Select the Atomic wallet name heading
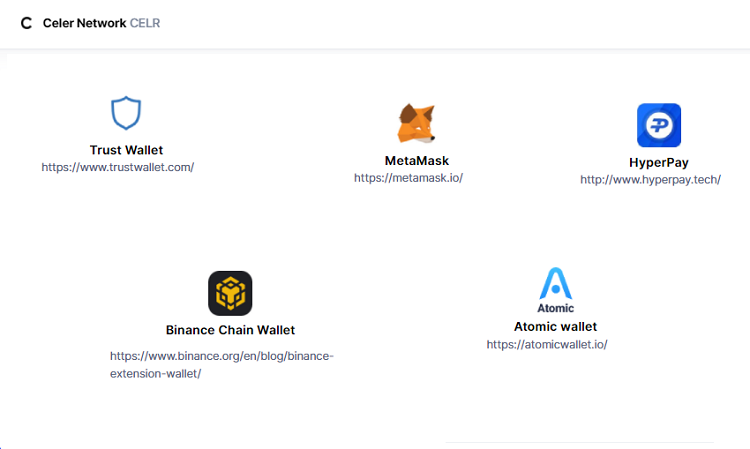750x449 pixels. [x=555, y=327]
